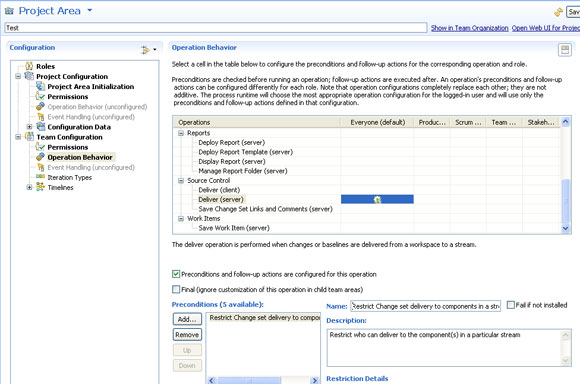Click the precondition Name input field
580x384 pixels.
click(425, 306)
